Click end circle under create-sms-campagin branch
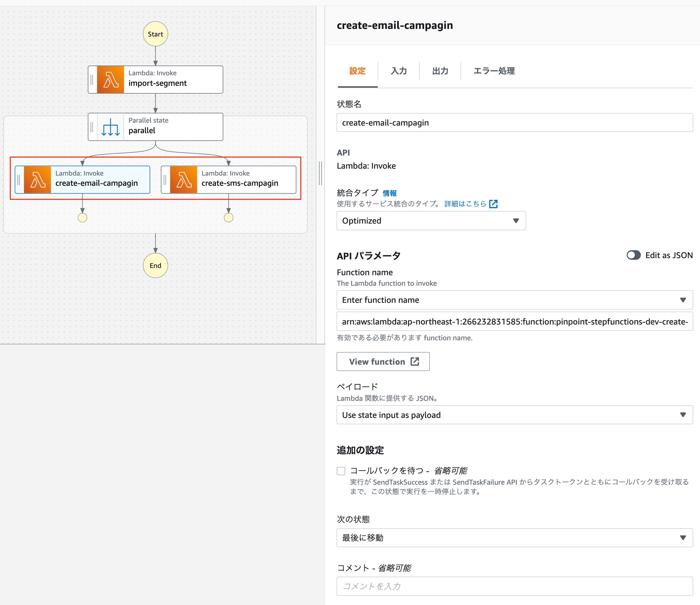700x605 pixels. 229,218
